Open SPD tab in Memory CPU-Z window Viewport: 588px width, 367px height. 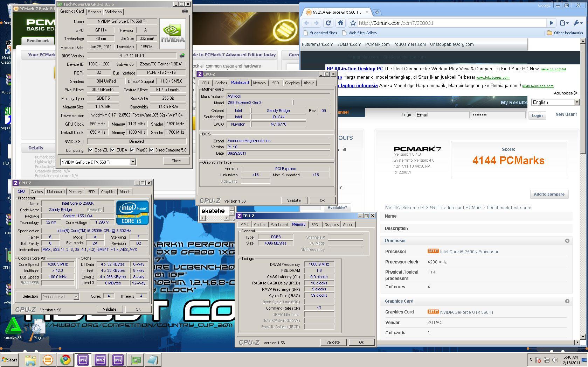(x=314, y=225)
